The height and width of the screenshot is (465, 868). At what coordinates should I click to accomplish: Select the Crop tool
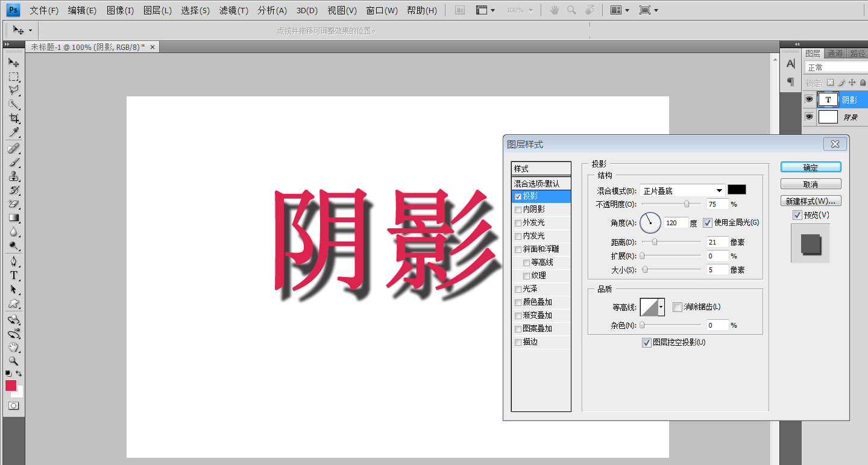click(13, 118)
